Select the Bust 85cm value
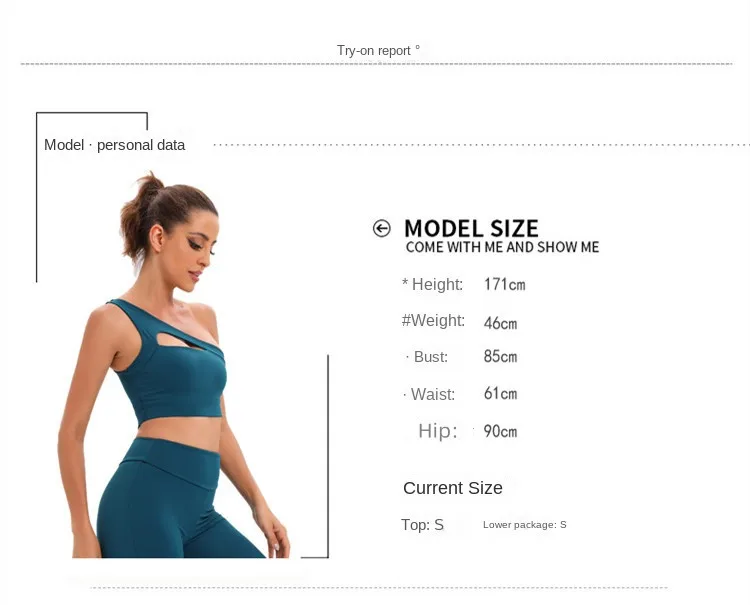The height and width of the screenshot is (605, 750). [x=500, y=356]
